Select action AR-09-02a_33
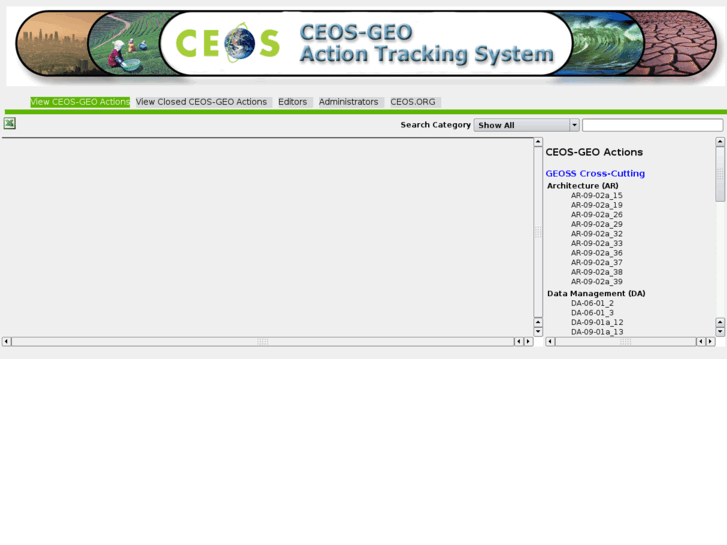The width and height of the screenshot is (727, 545). [x=597, y=244]
